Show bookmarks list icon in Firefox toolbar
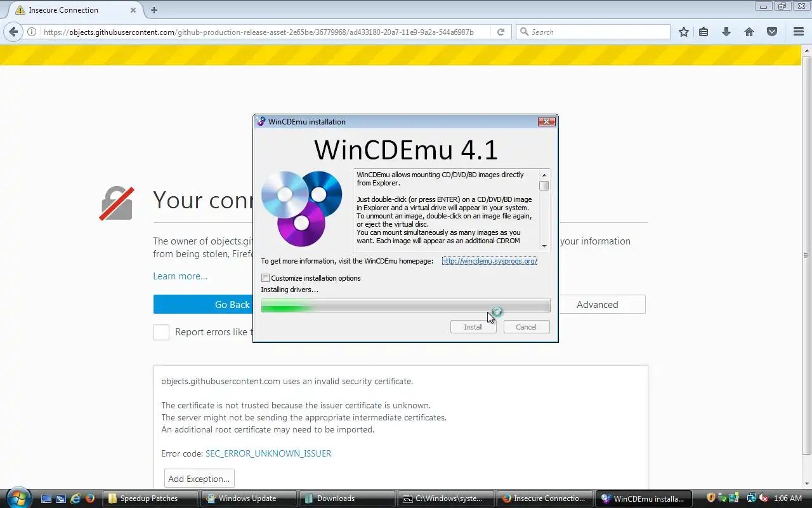The image size is (812, 508). (x=704, y=32)
